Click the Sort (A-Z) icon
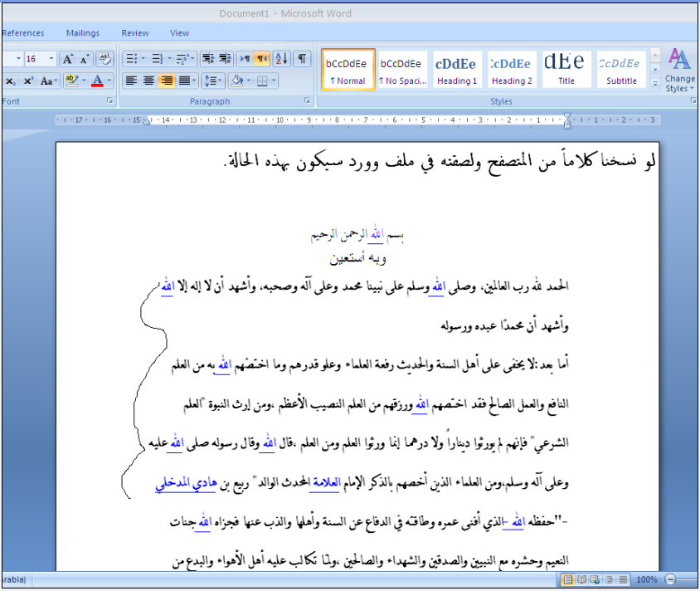 click(280, 59)
